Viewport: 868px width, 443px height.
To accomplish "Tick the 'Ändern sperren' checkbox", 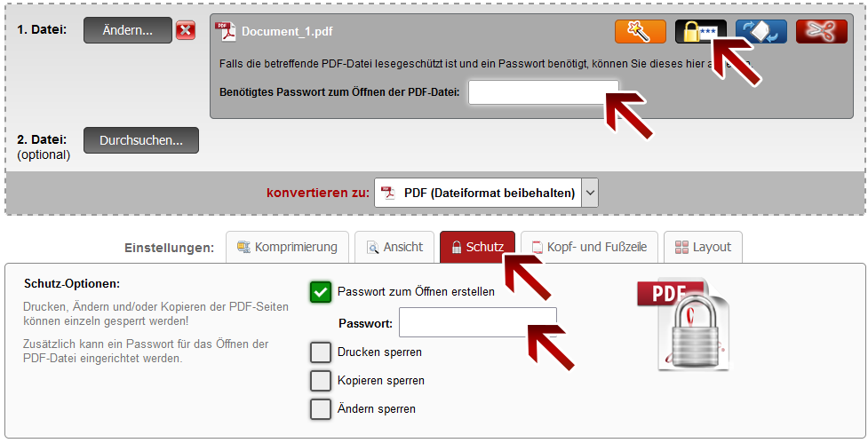I will [x=321, y=408].
